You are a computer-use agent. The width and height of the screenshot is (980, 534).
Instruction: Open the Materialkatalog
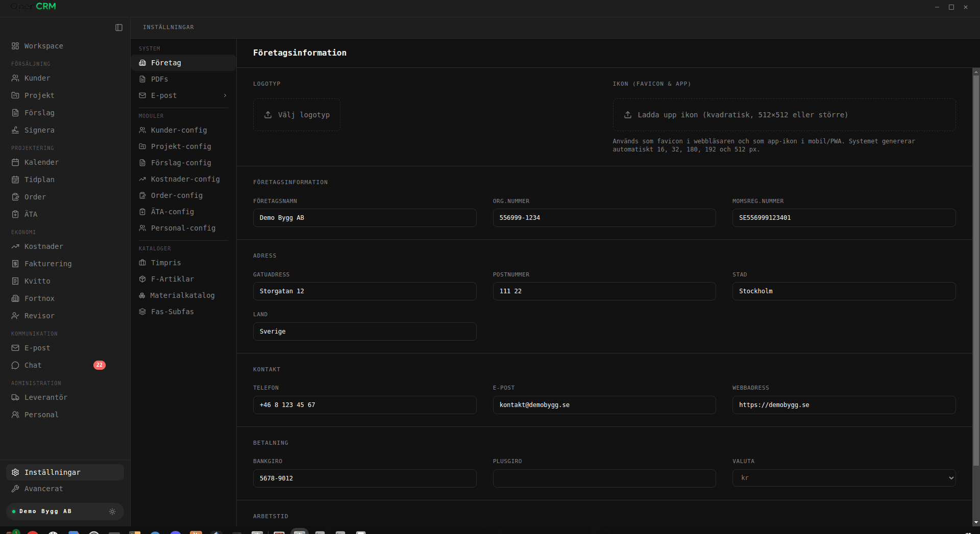184,295
